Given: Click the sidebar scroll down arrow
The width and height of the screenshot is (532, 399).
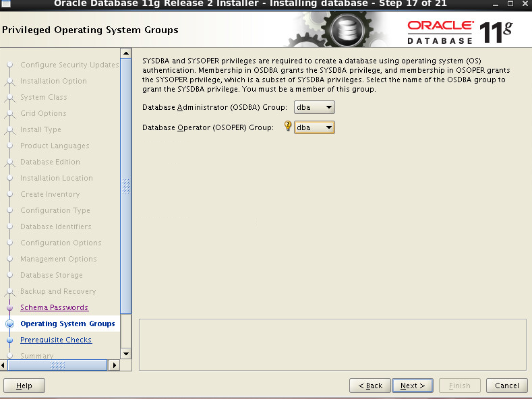Looking at the screenshot, I should click(x=126, y=354).
